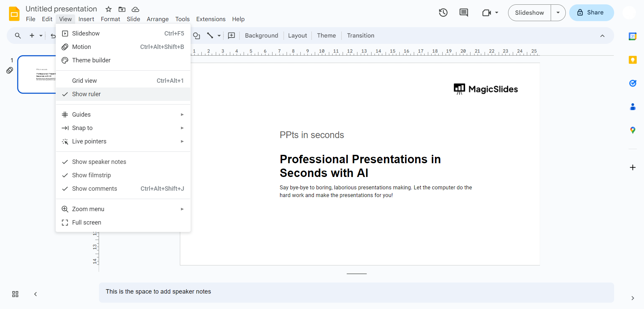The image size is (644, 309).
Task: Click the Google Keep sidebar icon
Action: point(632,60)
